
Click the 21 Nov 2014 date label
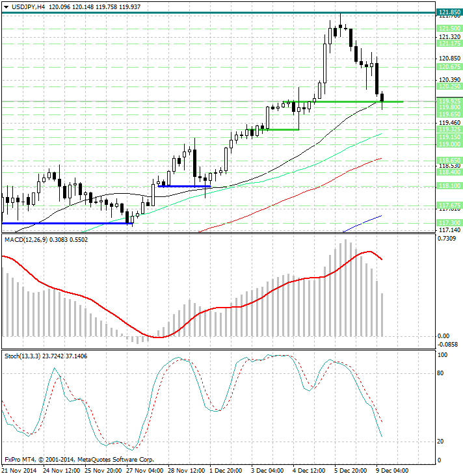pyautogui.click(x=21, y=470)
